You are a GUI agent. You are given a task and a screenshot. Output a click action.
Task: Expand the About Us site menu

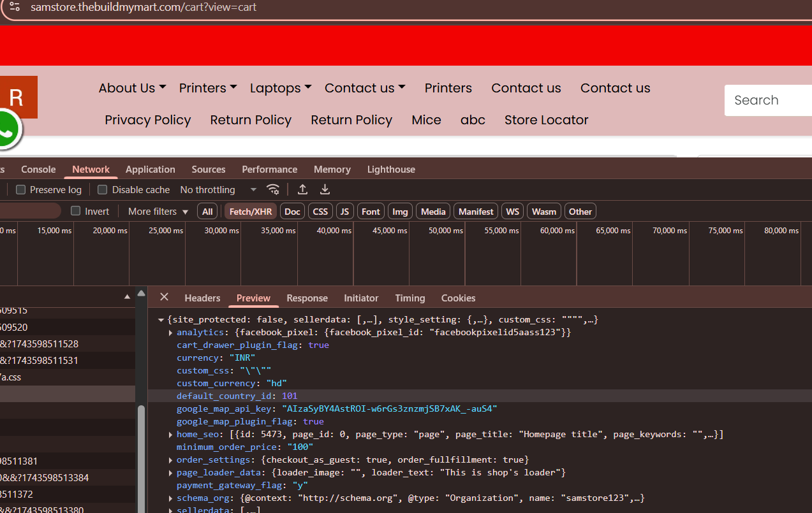coord(132,88)
